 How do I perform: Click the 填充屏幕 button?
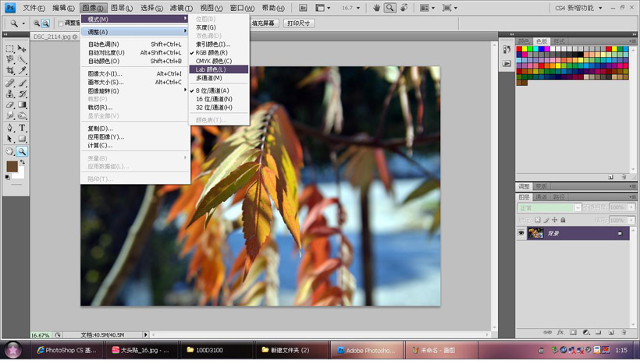[263, 23]
